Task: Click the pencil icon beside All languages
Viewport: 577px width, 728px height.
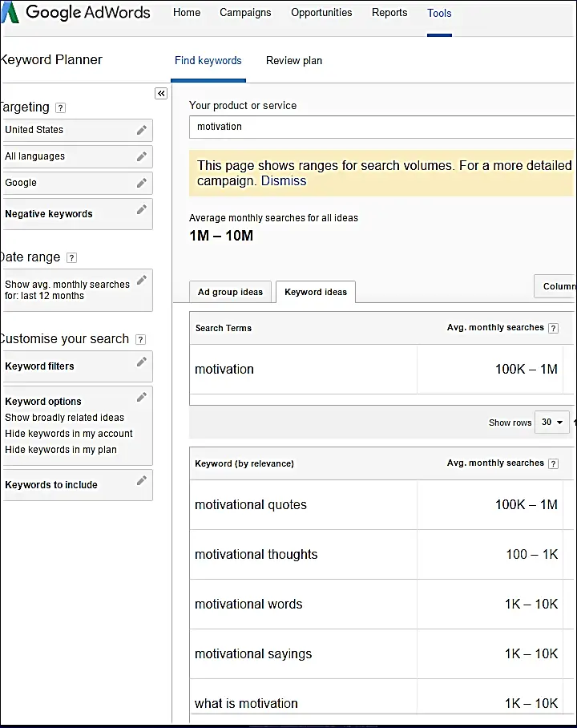Action: (x=142, y=156)
